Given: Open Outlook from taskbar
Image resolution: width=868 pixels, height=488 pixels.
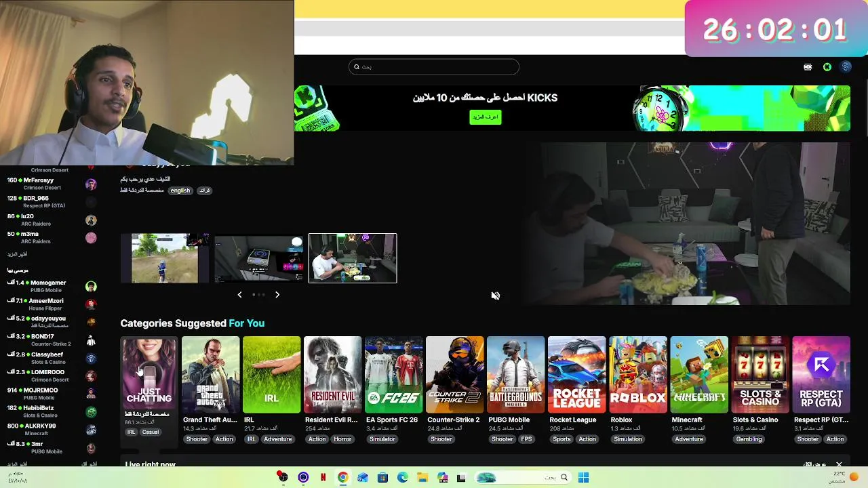Looking at the screenshot, I should 363,478.
